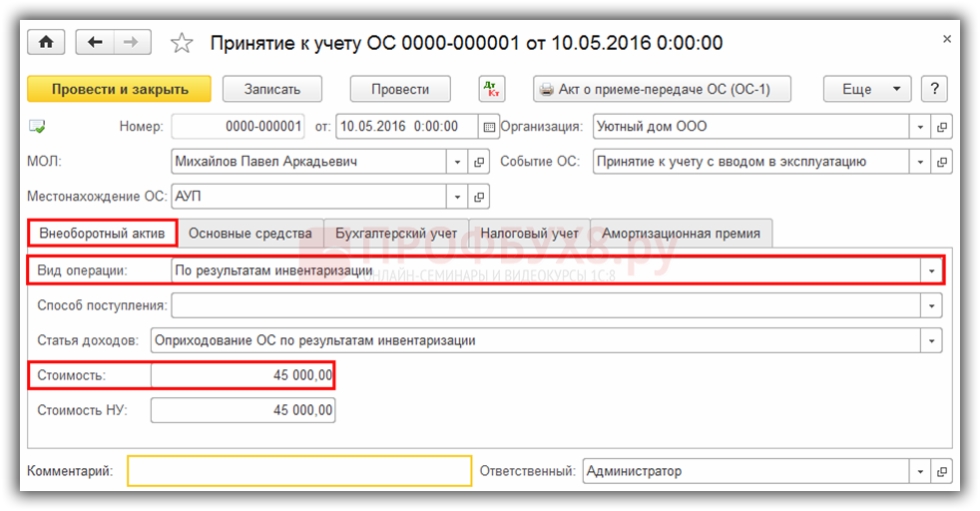Switch to the Внеоборотный актив tab
This screenshot has width=980, height=511.
103,233
